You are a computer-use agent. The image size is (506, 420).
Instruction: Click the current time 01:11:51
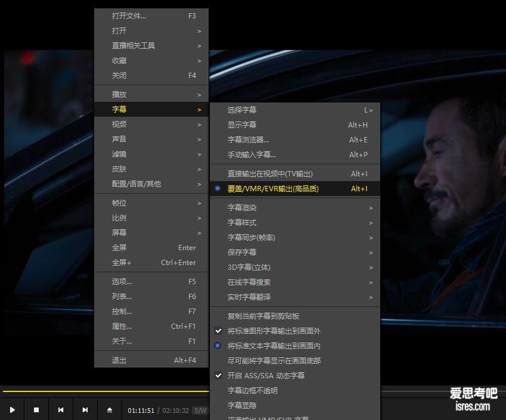[x=141, y=410]
